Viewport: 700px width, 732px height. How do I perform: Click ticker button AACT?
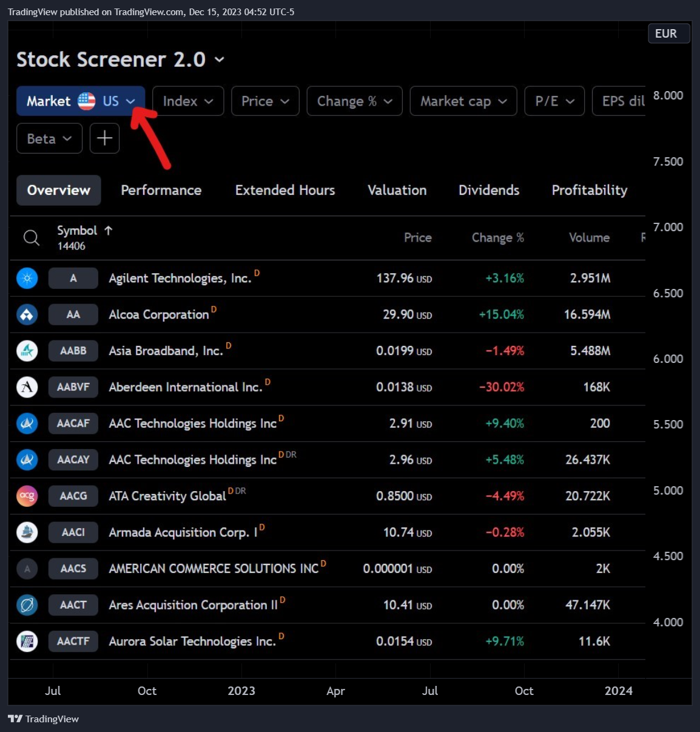point(73,605)
